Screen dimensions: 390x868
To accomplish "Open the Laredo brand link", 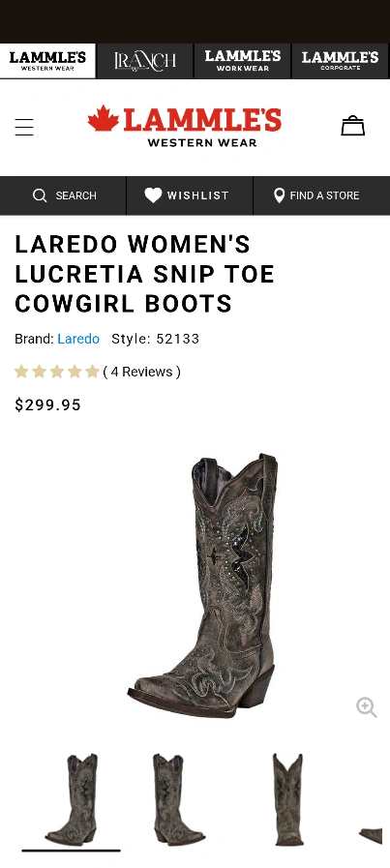I will pyautogui.click(x=78, y=339).
